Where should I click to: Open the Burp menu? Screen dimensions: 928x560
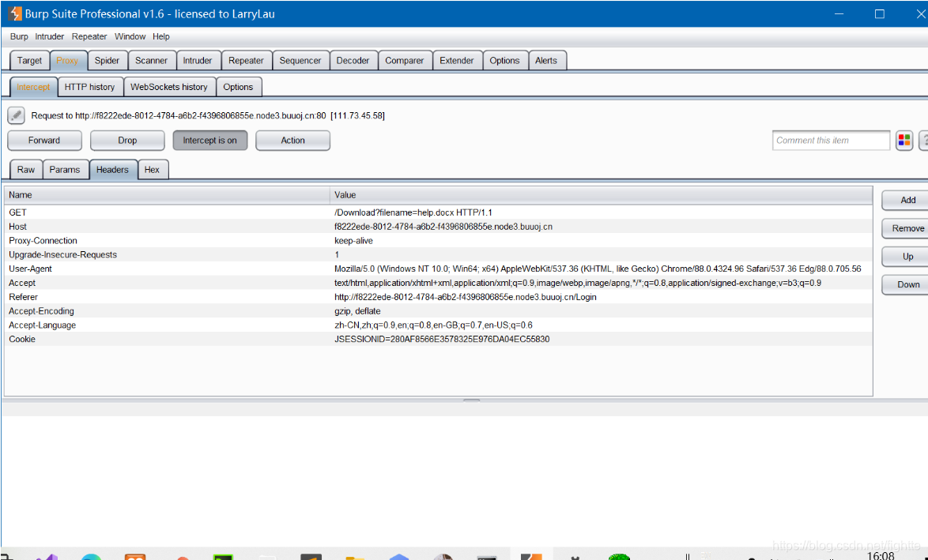click(19, 36)
